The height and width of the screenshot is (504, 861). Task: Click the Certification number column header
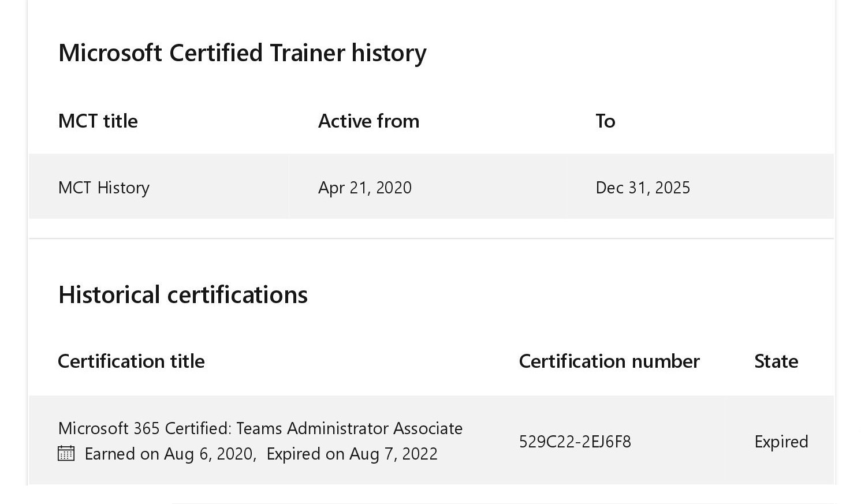(609, 361)
